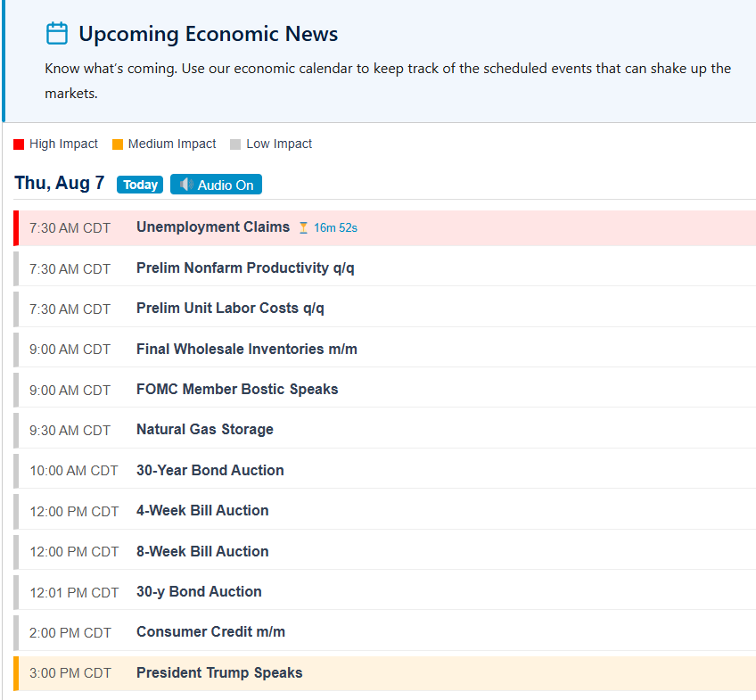Click the Today badge

click(140, 185)
